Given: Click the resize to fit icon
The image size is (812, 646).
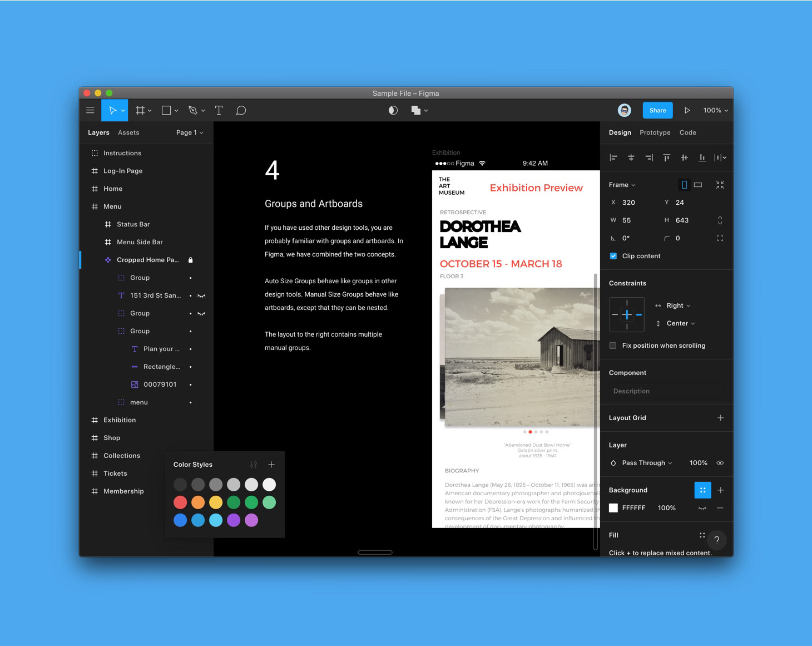Looking at the screenshot, I should tap(720, 185).
